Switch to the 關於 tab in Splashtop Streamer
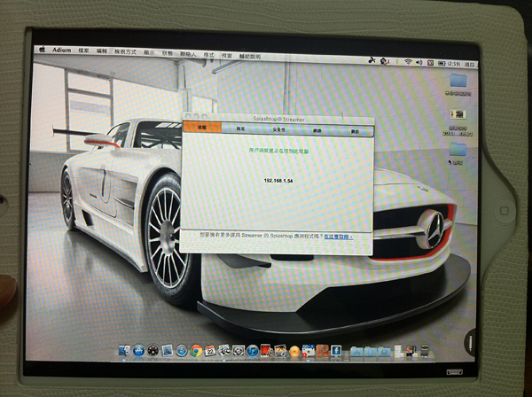This screenshot has width=532, height=397. pyautogui.click(x=355, y=132)
